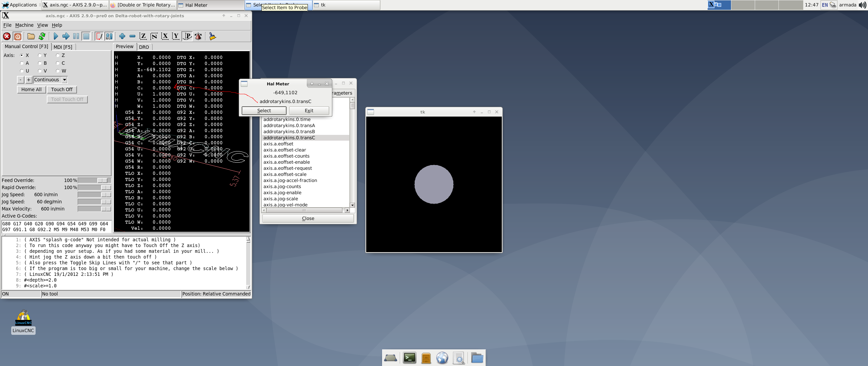Toggle optional pause M1 icon
868x366 pixels.
pyautogui.click(x=109, y=36)
